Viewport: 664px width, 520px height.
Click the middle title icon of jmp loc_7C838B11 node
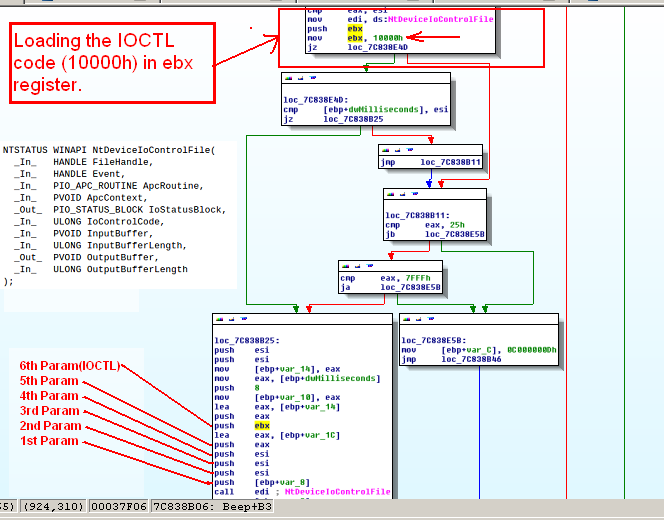click(x=398, y=150)
